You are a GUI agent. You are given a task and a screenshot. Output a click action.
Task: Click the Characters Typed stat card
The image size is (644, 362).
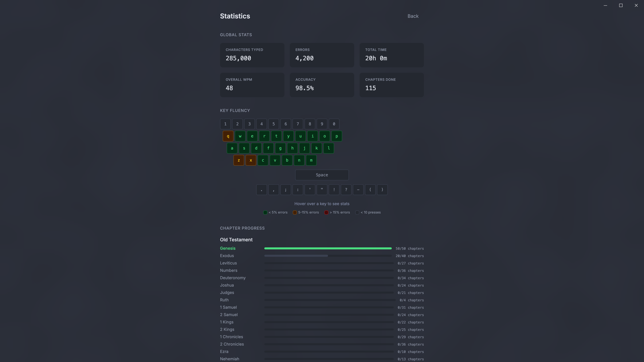tap(252, 55)
